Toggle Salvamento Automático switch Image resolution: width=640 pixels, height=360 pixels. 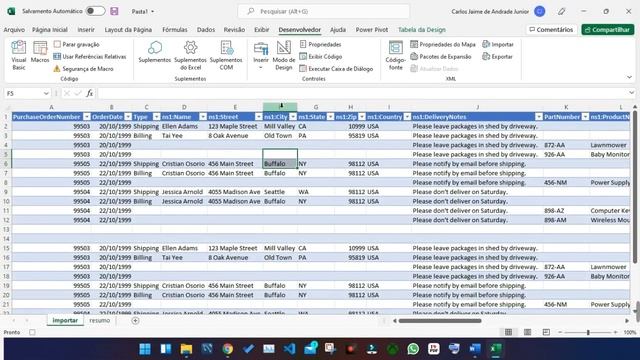pyautogui.click(x=95, y=11)
